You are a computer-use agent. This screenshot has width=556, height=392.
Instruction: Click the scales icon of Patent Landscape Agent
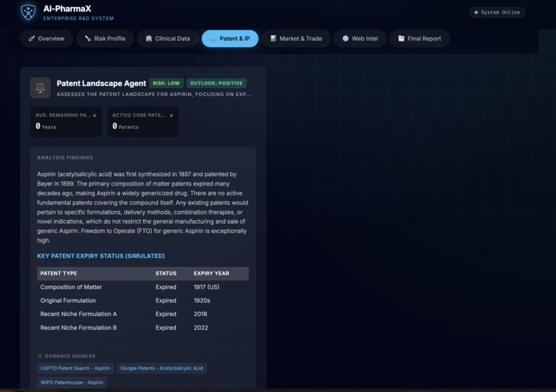40,88
